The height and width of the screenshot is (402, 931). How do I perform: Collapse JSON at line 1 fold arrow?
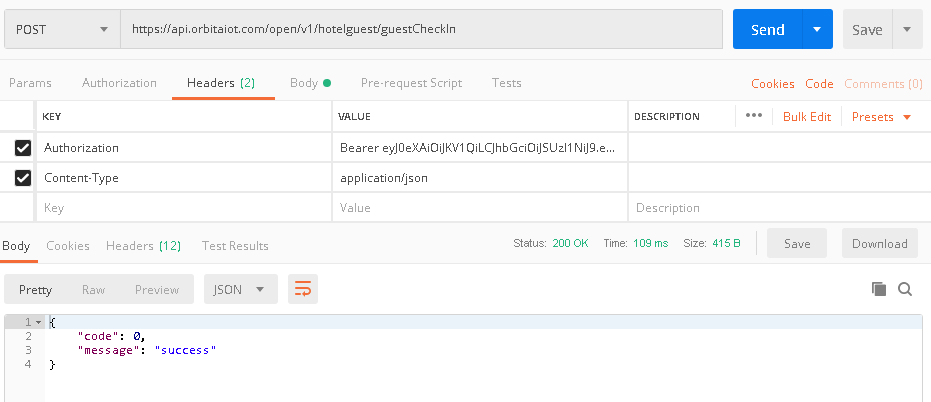[x=39, y=322]
